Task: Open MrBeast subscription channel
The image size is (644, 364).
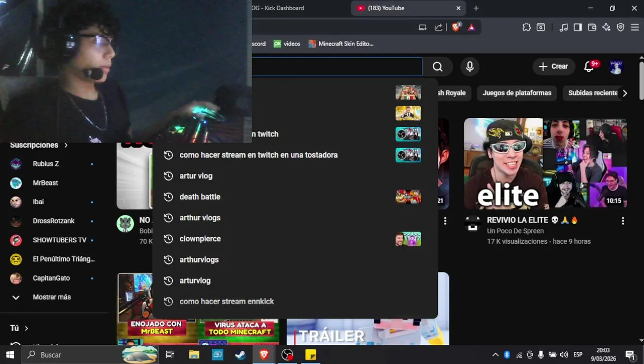Action: pos(54,183)
